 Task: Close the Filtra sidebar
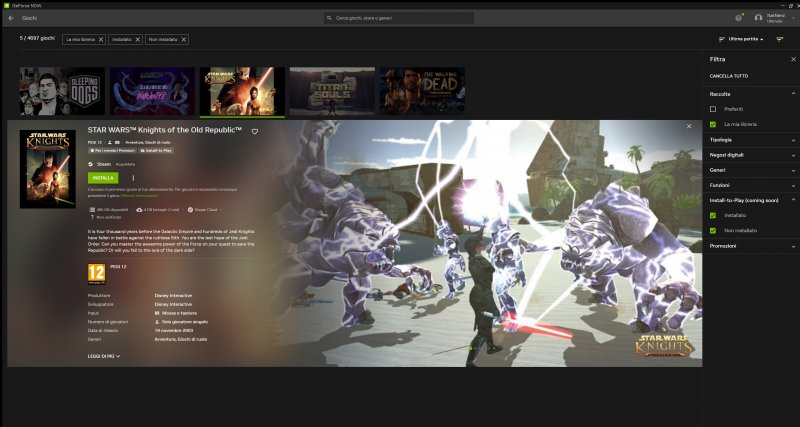pyautogui.click(x=793, y=59)
